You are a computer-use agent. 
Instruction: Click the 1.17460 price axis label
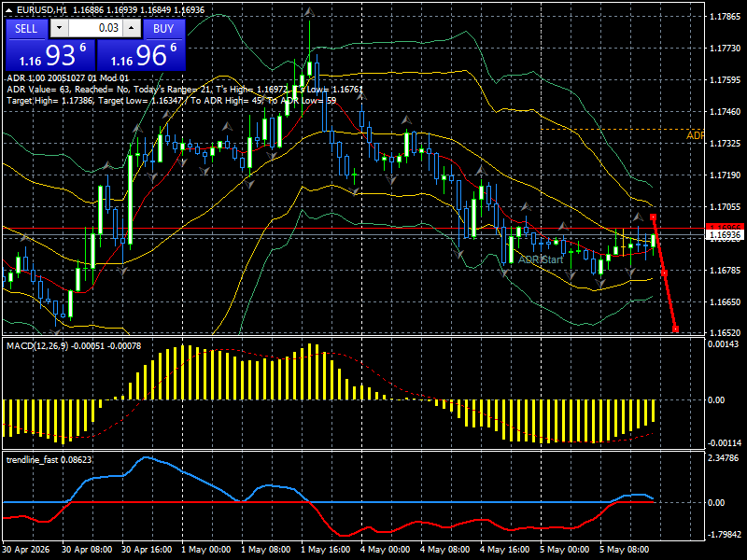726,112
